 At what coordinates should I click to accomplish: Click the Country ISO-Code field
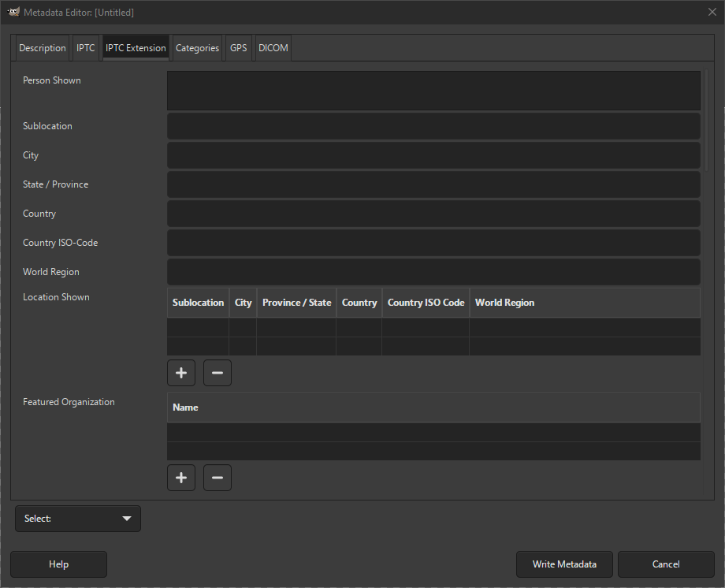pyautogui.click(x=433, y=242)
